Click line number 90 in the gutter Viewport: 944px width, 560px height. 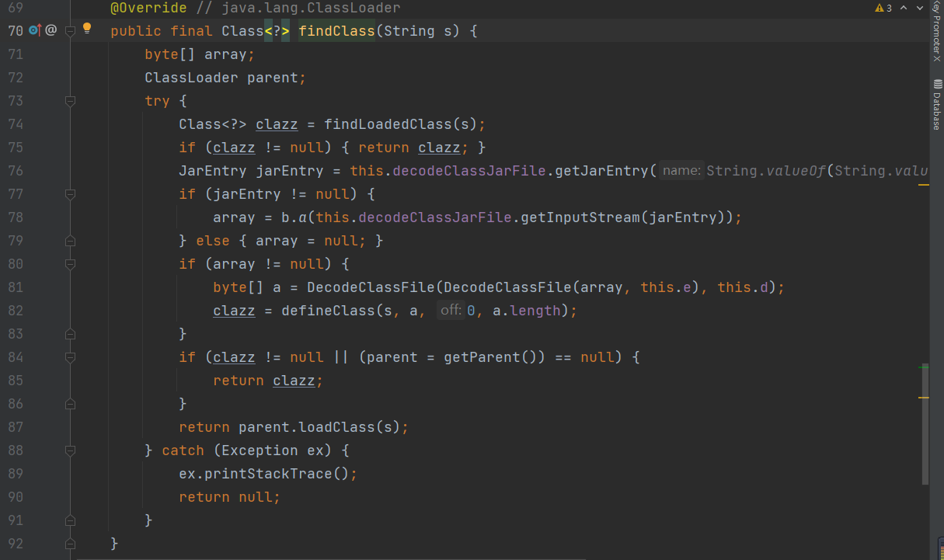point(16,497)
